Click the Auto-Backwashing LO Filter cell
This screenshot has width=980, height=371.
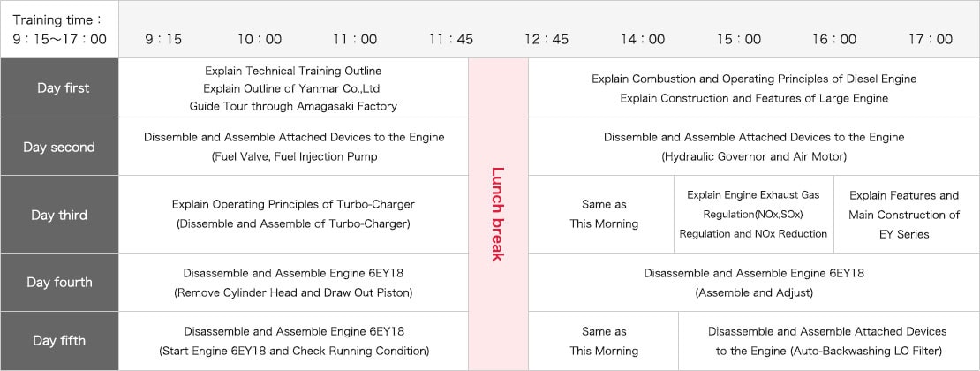[826, 341]
